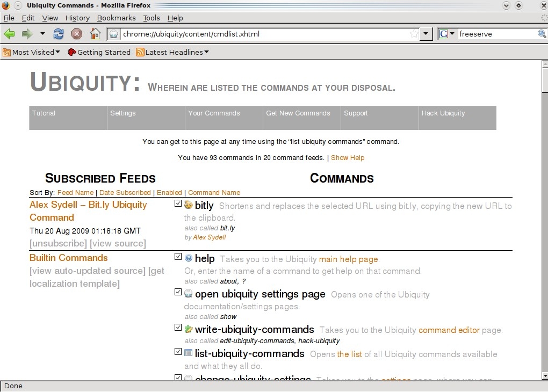Open the Support tab
The width and height of the screenshot is (548, 392).
click(379, 118)
